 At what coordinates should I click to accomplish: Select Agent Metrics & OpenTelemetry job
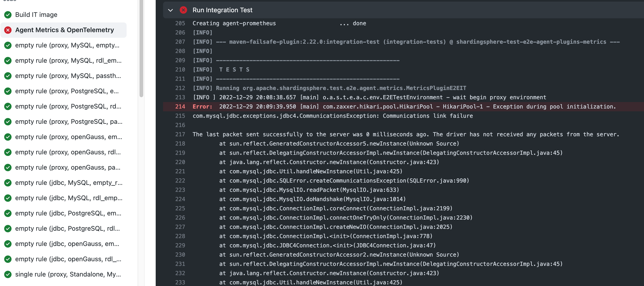(x=64, y=30)
